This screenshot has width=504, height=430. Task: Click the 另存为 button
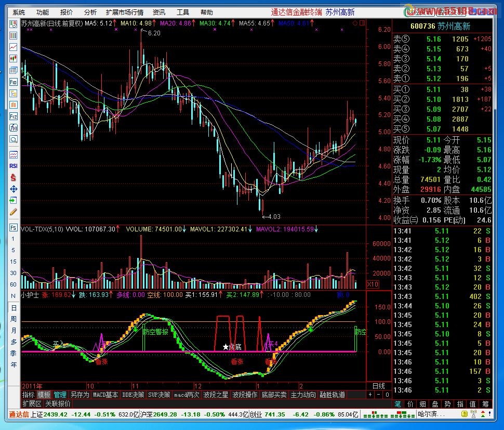tap(79, 395)
